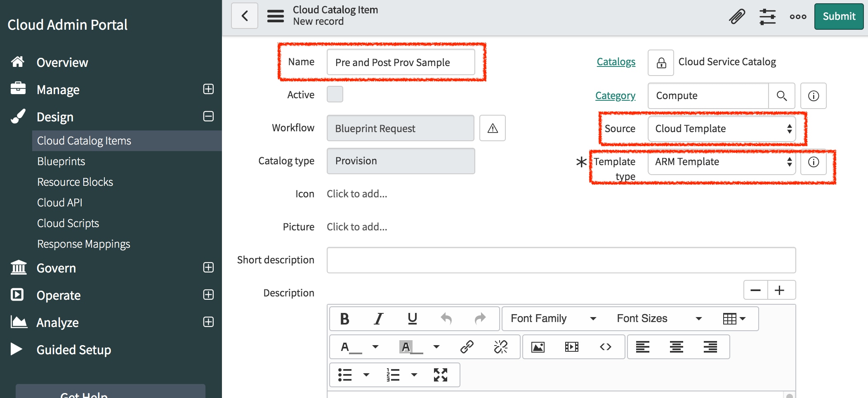Toggle bold formatting in editor

[345, 319]
